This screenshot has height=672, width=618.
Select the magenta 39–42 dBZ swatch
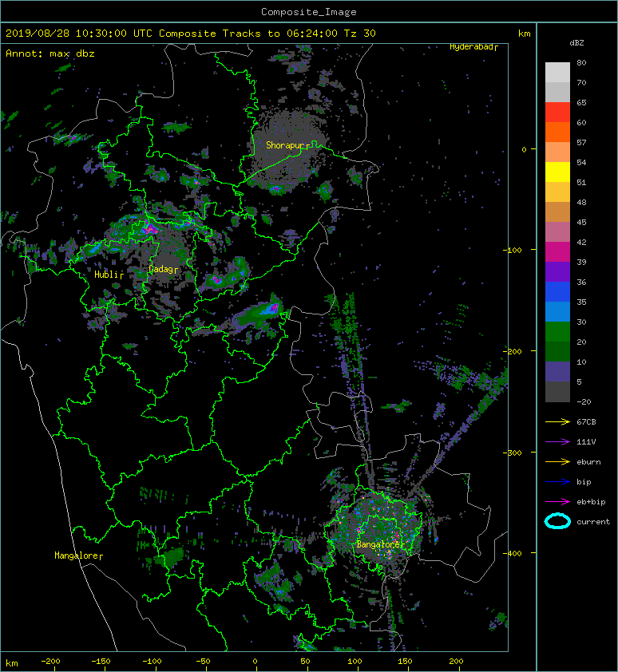(557, 251)
